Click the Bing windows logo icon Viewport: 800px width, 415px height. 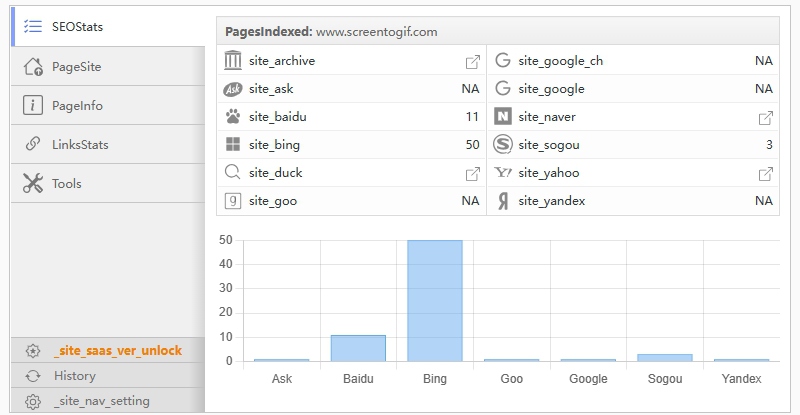click(233, 145)
